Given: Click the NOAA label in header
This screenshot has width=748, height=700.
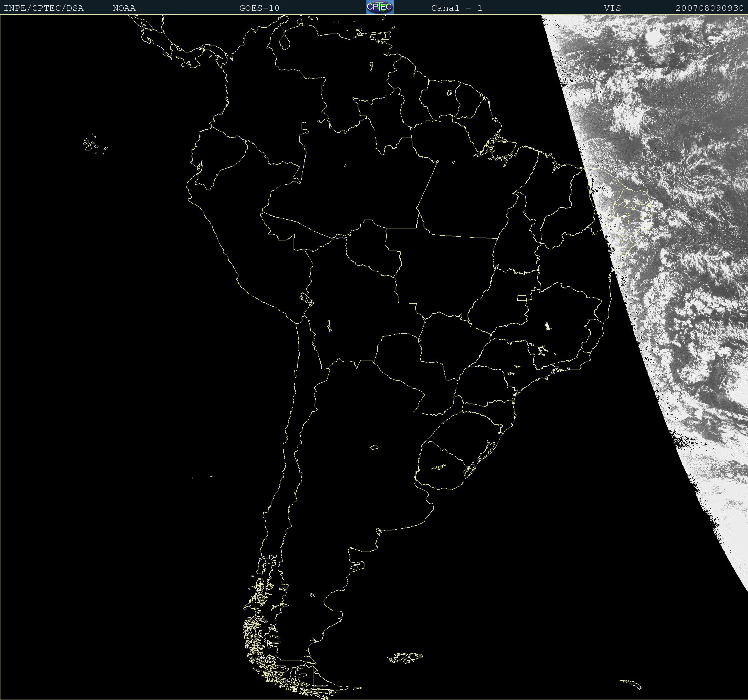Looking at the screenshot, I should point(124,8).
